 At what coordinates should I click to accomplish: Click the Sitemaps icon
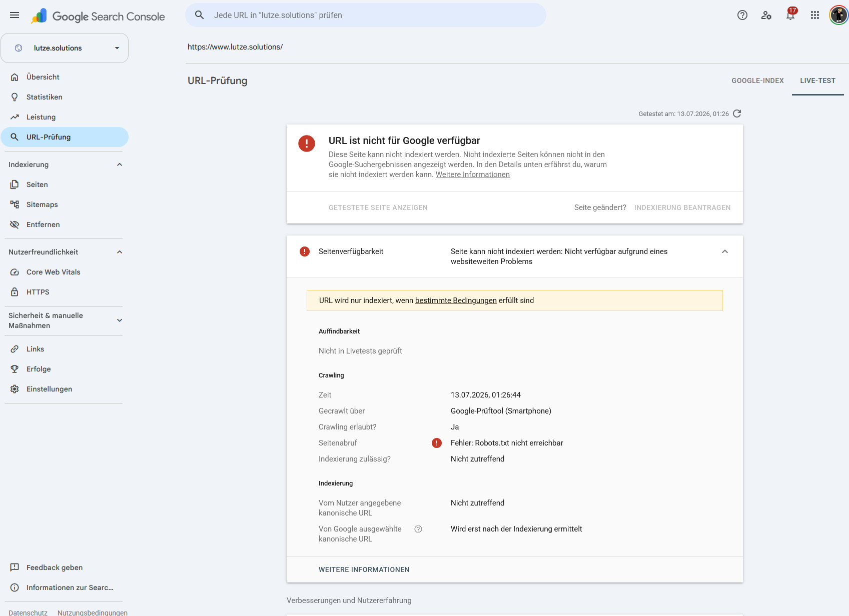[x=15, y=204]
